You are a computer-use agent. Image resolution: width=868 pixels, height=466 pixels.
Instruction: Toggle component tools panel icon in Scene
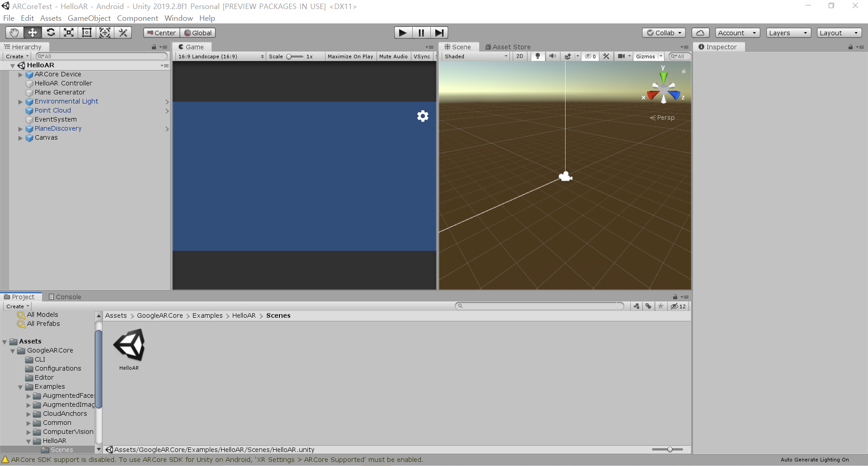tap(606, 56)
